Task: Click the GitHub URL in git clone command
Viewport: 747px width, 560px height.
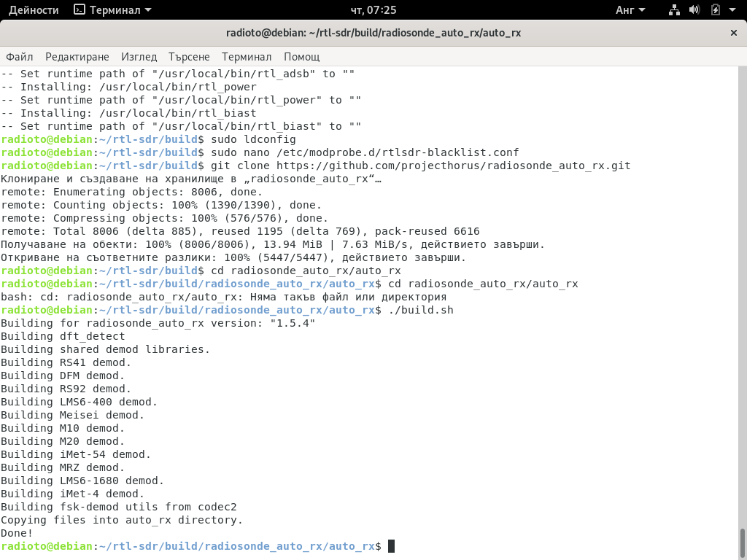Action: click(x=453, y=166)
